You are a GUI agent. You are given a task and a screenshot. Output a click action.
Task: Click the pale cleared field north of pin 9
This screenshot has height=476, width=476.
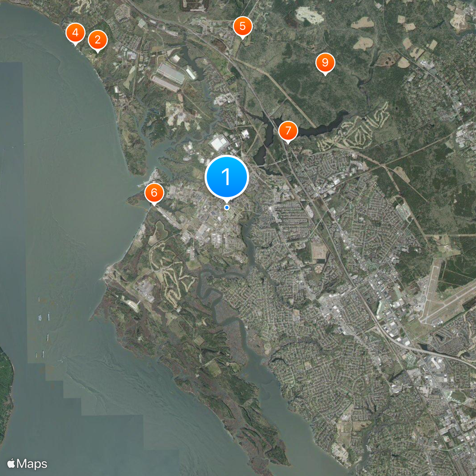pos(309,15)
